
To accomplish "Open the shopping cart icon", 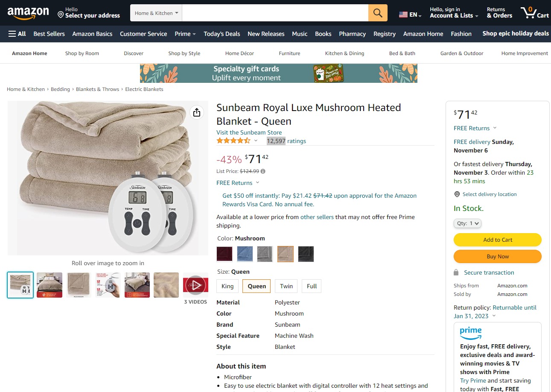I will click(x=534, y=13).
